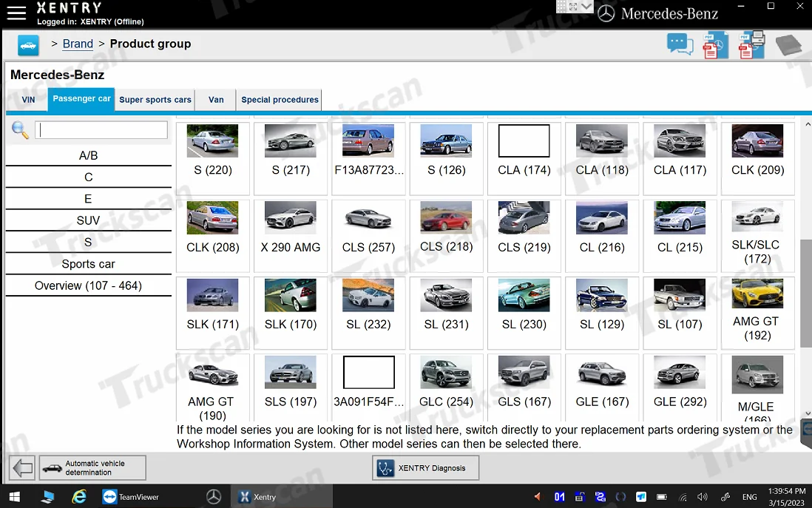Open the Special procedures tab
This screenshot has height=508, width=812.
280,100
